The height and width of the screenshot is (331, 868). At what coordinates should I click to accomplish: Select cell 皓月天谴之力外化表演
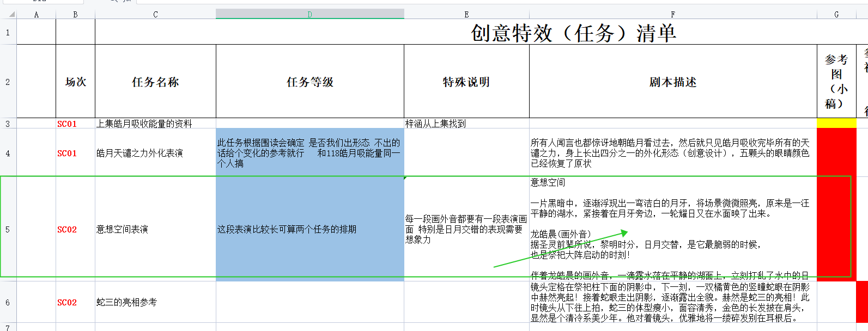point(155,153)
